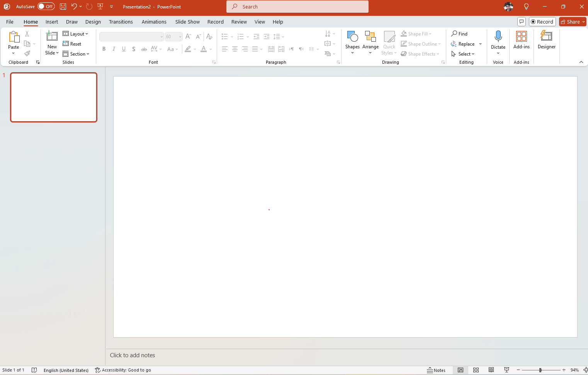Switch to Slide Sorter view

[476, 370]
